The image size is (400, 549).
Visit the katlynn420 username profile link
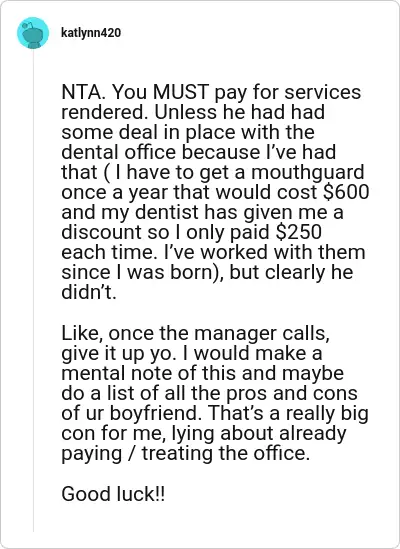point(91,33)
